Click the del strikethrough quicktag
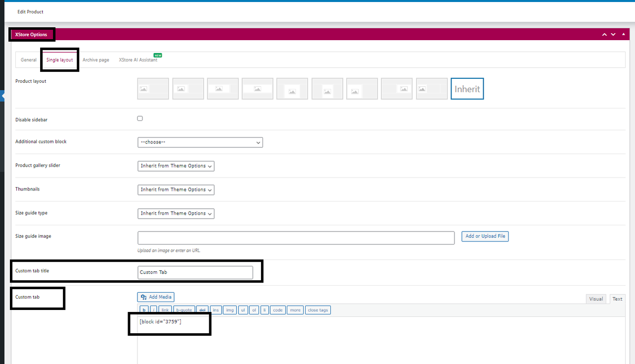The width and height of the screenshot is (635, 364). pyautogui.click(x=202, y=310)
